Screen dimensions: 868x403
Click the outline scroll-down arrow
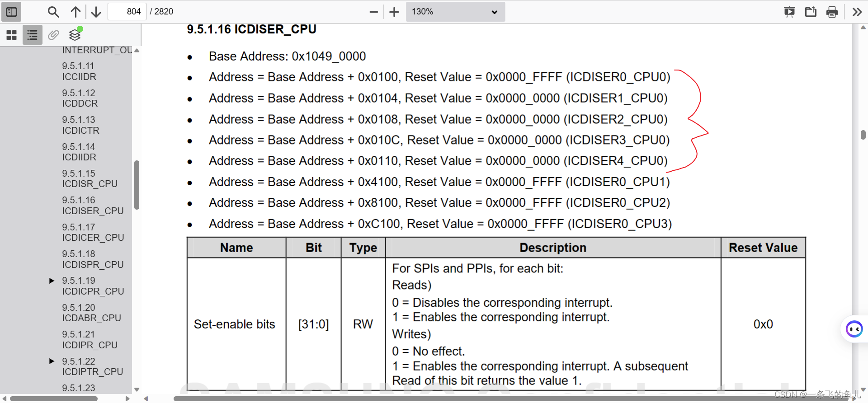(x=137, y=389)
